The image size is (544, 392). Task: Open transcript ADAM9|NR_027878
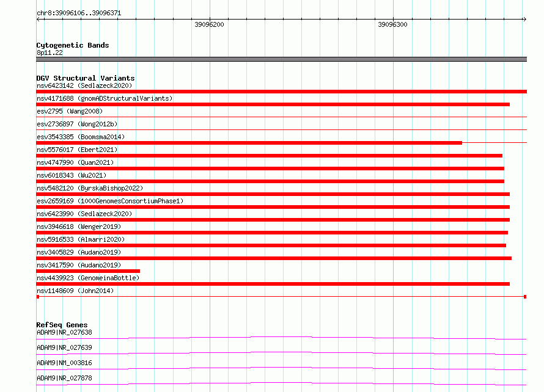(x=64, y=378)
